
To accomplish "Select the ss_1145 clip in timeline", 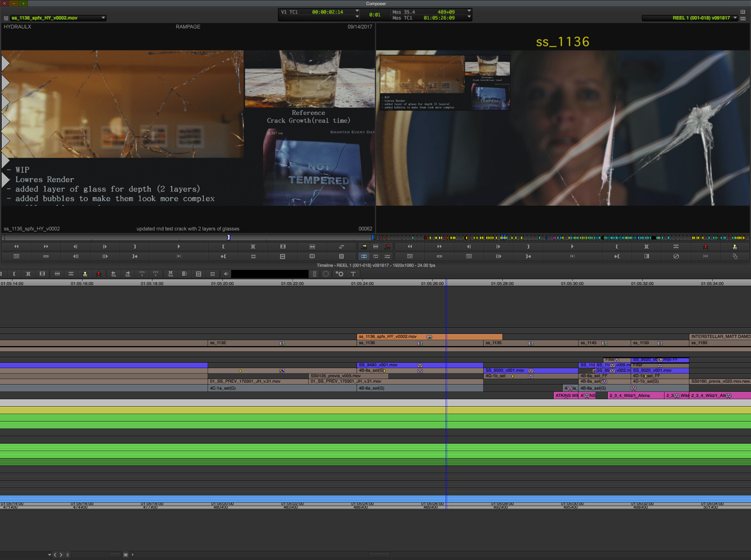I will [x=604, y=343].
